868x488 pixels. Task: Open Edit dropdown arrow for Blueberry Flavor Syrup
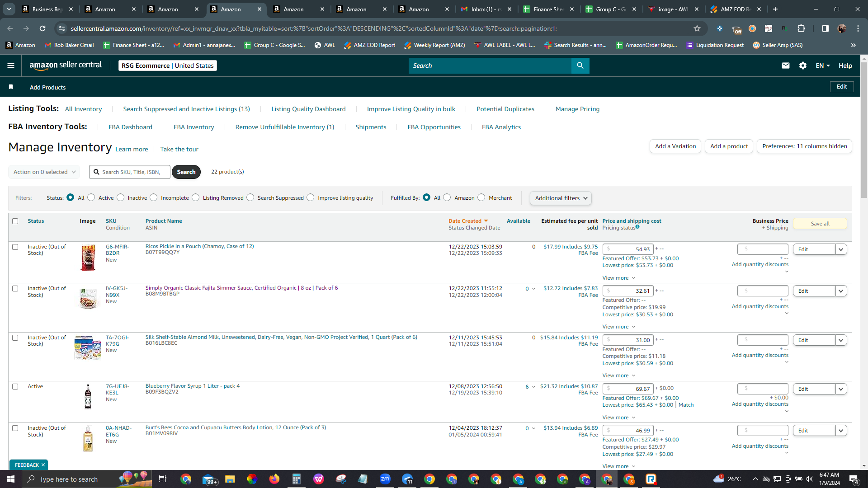(841, 389)
